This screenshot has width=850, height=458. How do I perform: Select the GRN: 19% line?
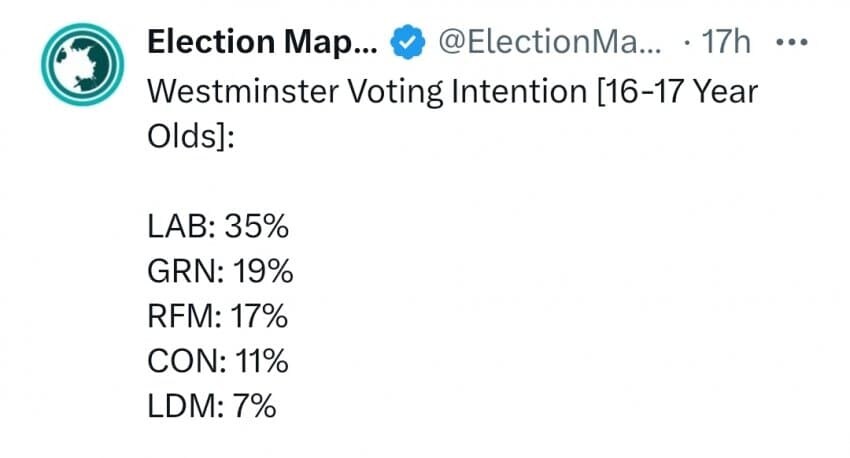coord(220,271)
